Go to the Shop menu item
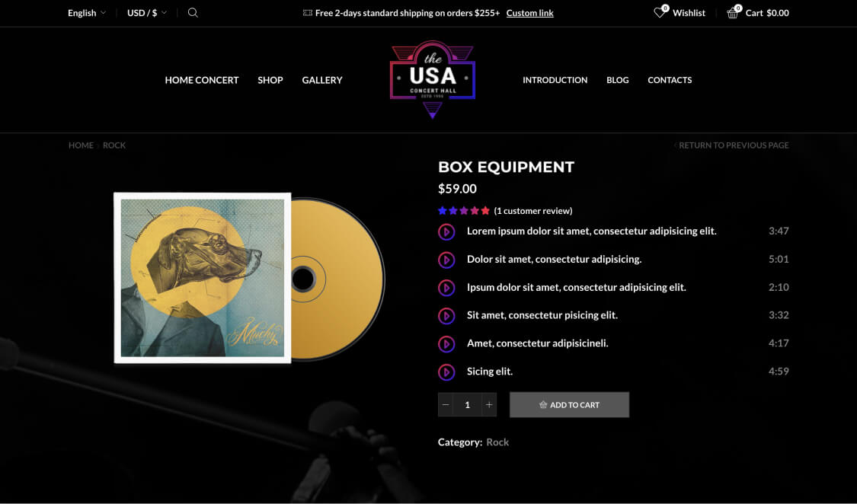 (270, 80)
